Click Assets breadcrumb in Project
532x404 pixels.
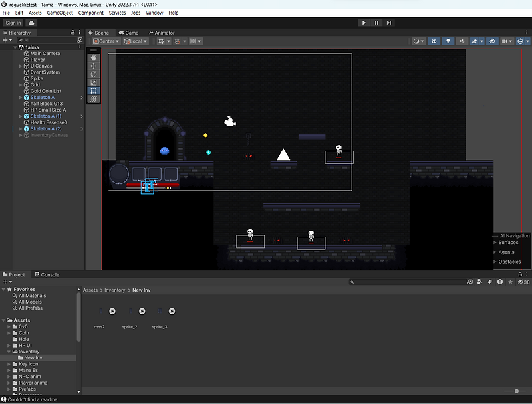[90, 290]
